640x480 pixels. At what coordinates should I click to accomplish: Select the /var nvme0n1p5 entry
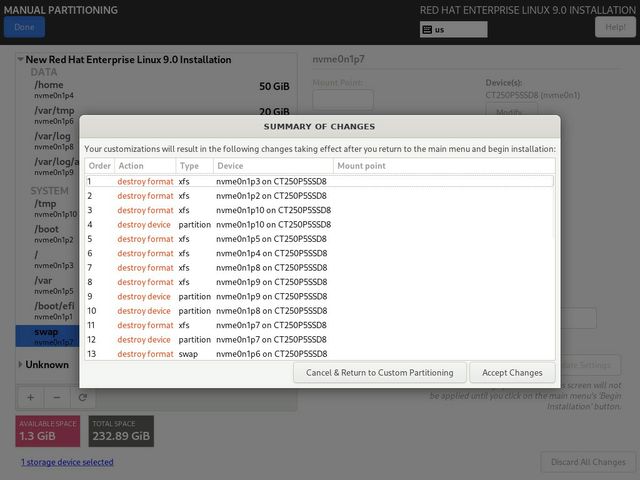48,285
